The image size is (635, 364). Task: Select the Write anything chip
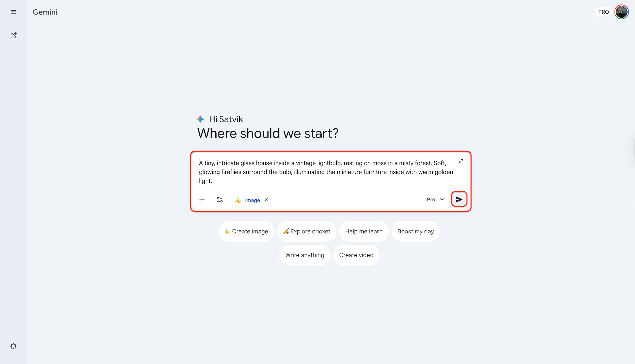point(305,255)
